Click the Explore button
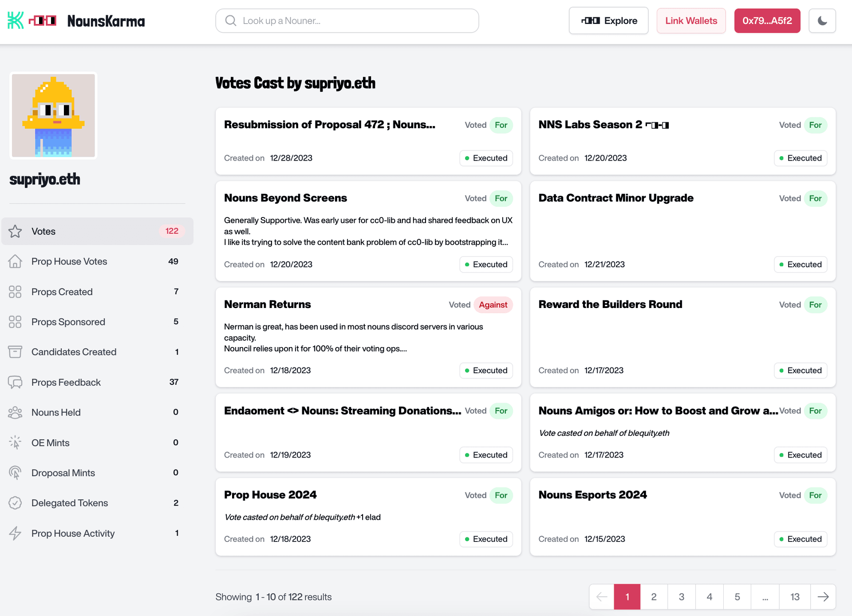Image resolution: width=852 pixels, height=616 pixels. tap(608, 21)
